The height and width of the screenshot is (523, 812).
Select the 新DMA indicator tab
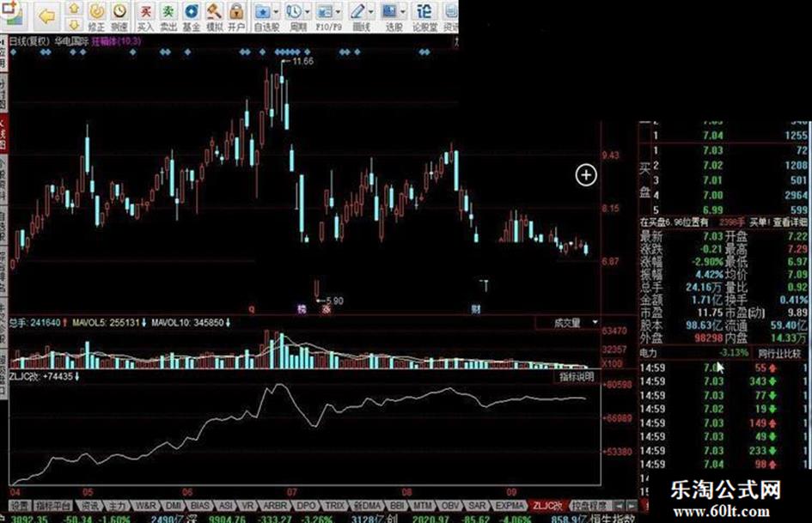tap(367, 505)
